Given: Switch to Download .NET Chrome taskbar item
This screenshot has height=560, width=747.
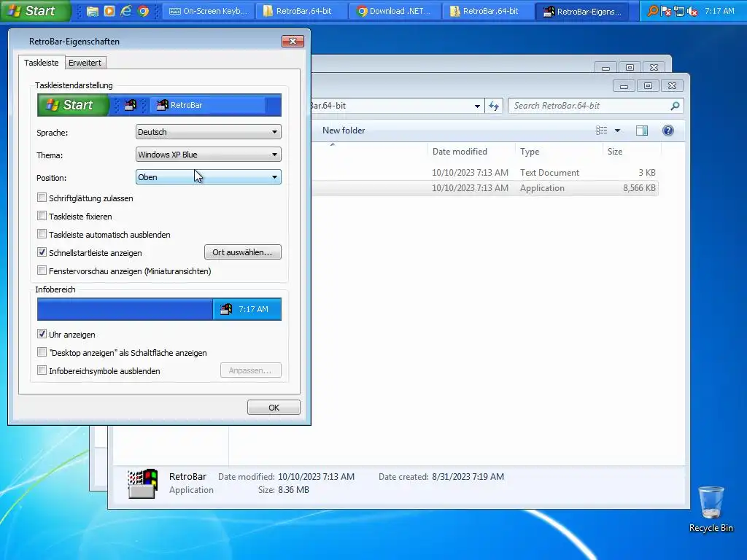Looking at the screenshot, I should tap(395, 11).
